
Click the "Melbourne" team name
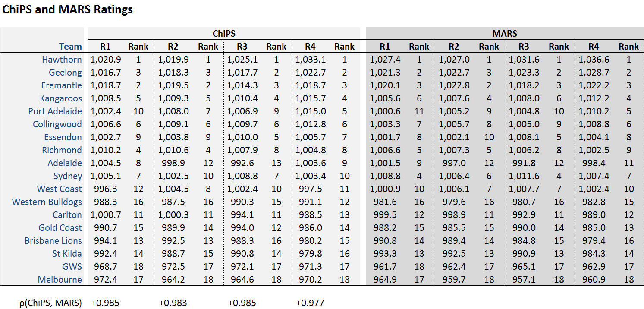point(60,280)
